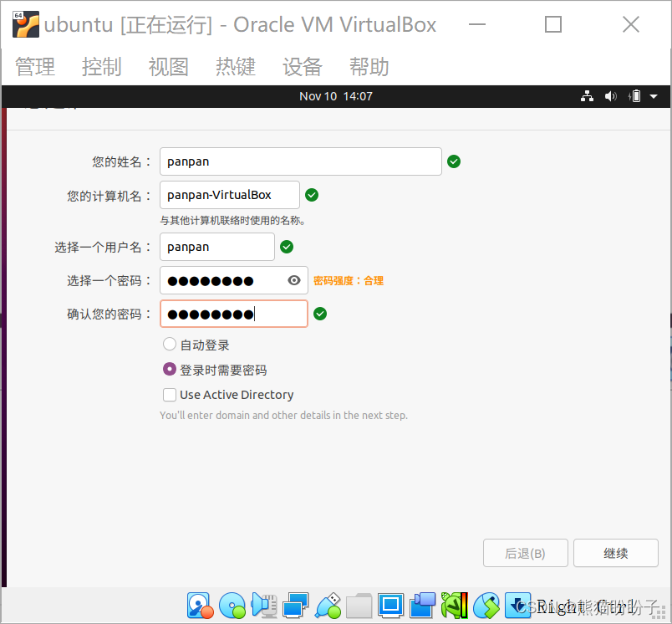Viewport: 672px width, 624px height.
Task: Click the network adapter status icon
Action: [296, 606]
